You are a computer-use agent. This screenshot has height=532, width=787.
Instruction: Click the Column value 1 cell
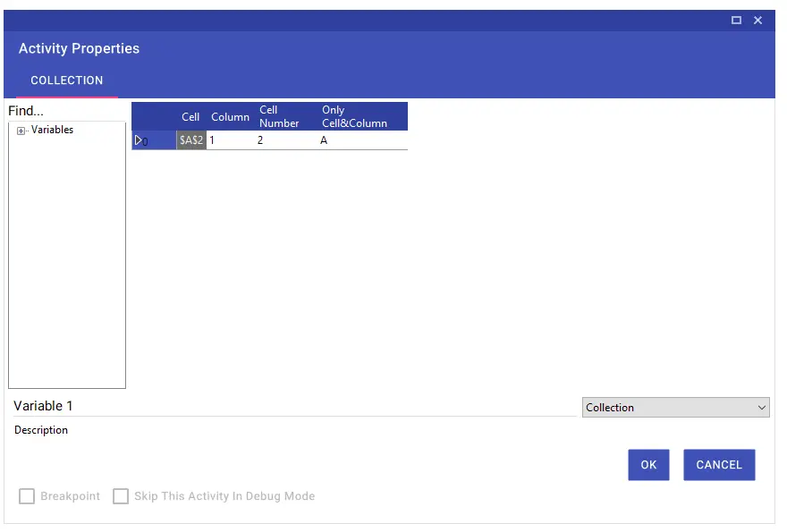click(231, 140)
